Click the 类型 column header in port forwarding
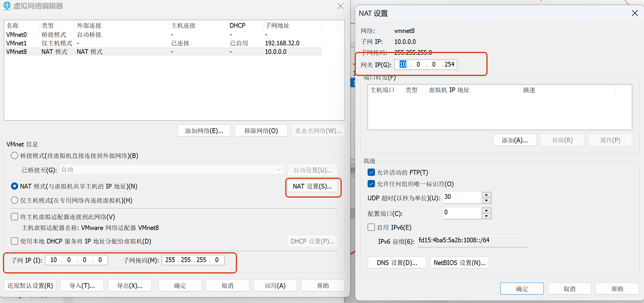 [x=415, y=90]
